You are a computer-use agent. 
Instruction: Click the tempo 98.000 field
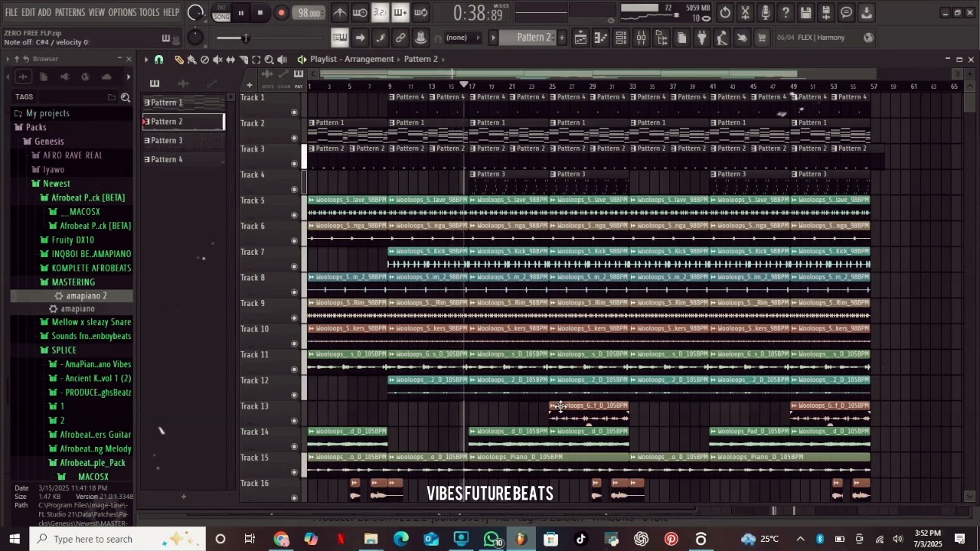coord(309,13)
